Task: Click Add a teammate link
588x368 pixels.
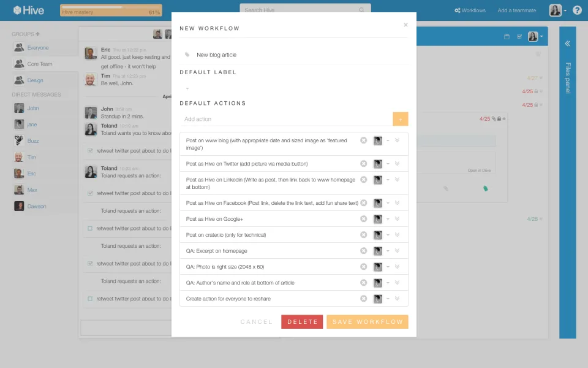Action: 516,10
